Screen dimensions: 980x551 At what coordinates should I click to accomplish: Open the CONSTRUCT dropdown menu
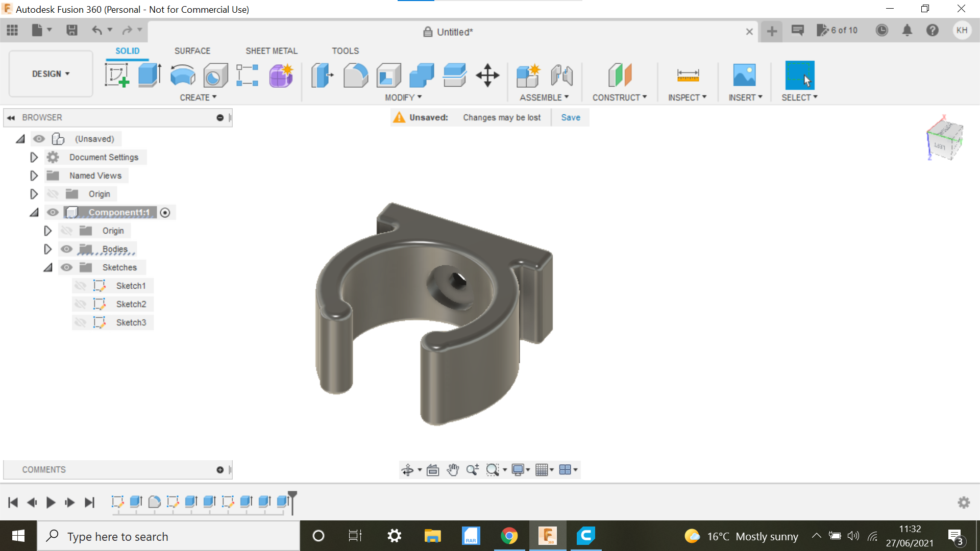620,97
